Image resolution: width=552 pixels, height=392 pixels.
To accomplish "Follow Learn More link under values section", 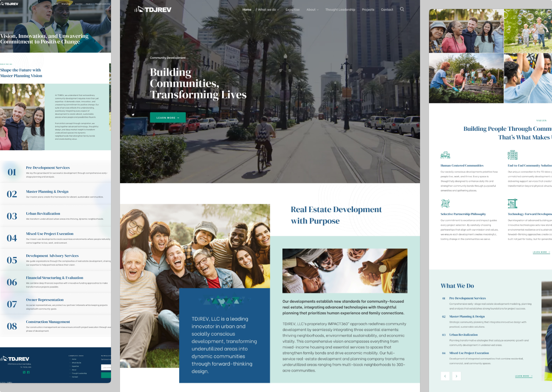I will (541, 252).
